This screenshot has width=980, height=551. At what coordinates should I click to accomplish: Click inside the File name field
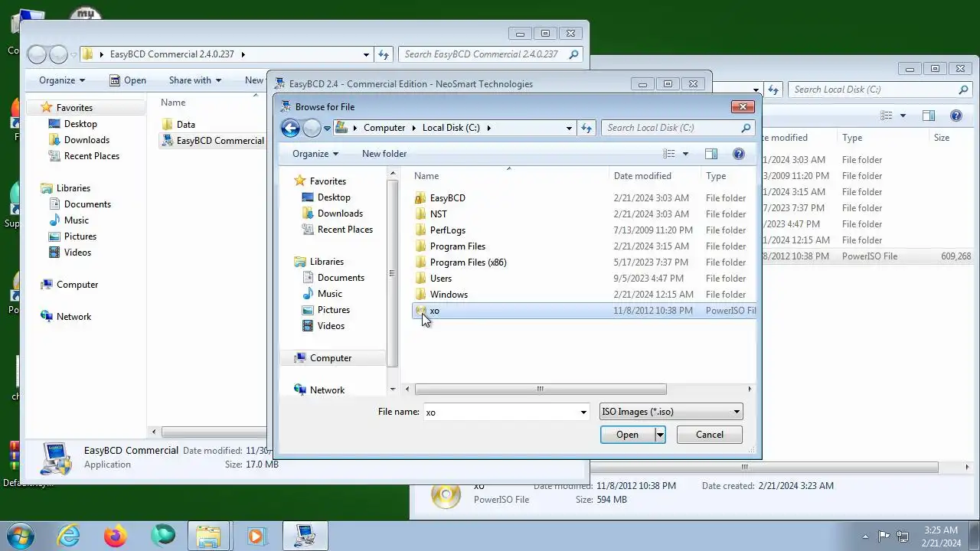(501, 412)
